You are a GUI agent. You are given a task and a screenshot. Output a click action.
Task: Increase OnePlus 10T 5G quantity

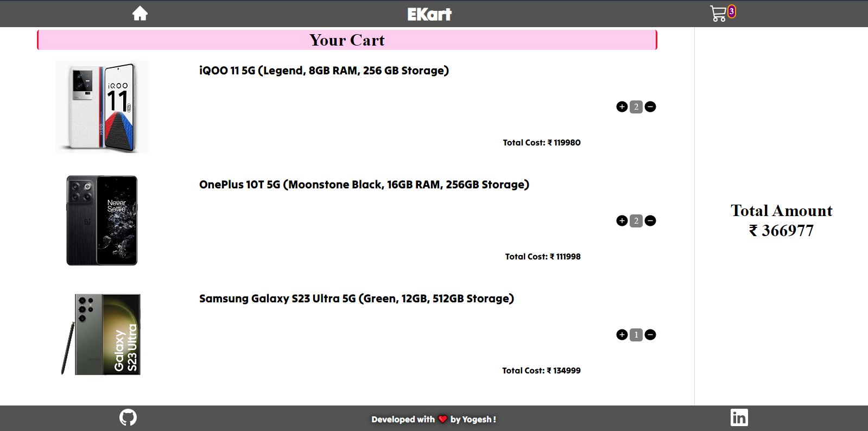click(622, 221)
